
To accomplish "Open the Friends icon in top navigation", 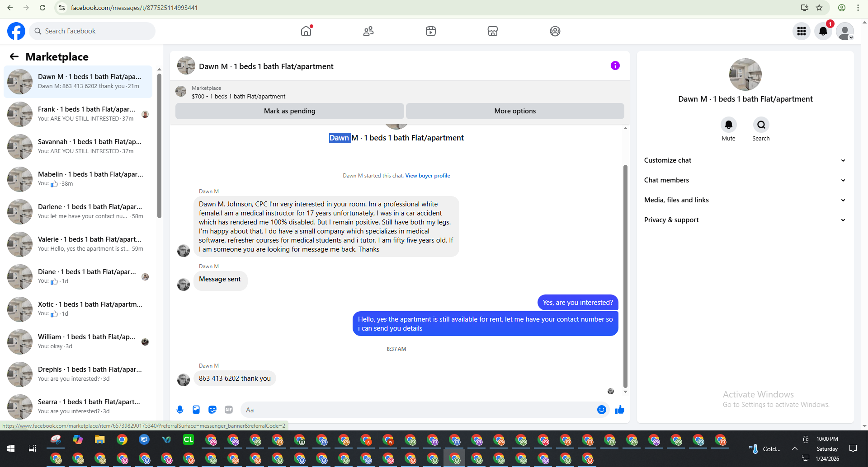I will pos(368,31).
